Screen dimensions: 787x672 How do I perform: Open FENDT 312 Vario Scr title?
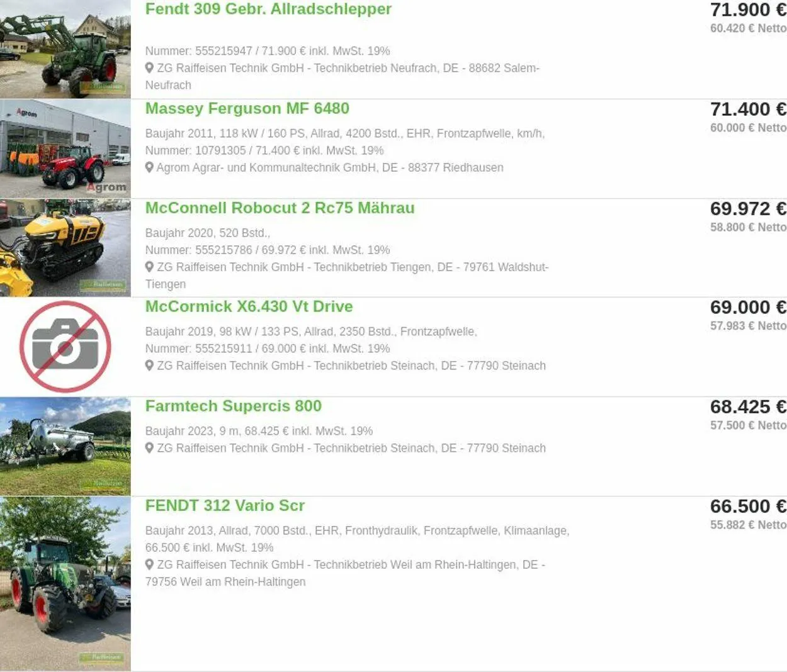(225, 505)
